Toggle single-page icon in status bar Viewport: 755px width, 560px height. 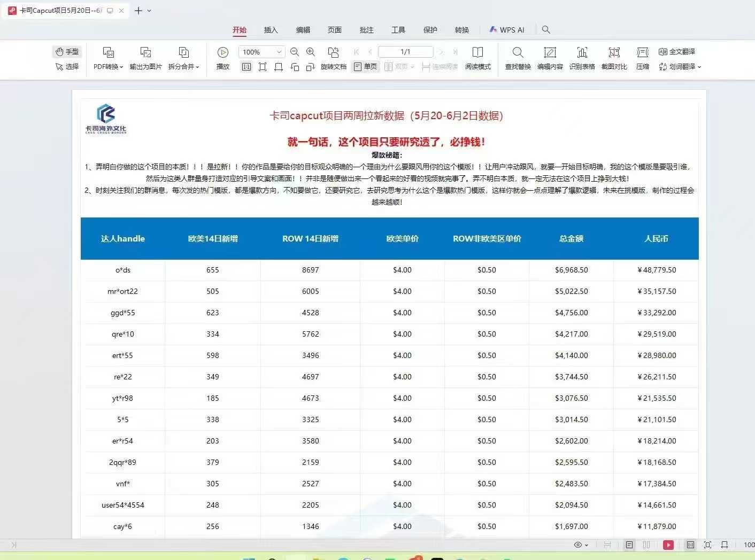click(629, 545)
